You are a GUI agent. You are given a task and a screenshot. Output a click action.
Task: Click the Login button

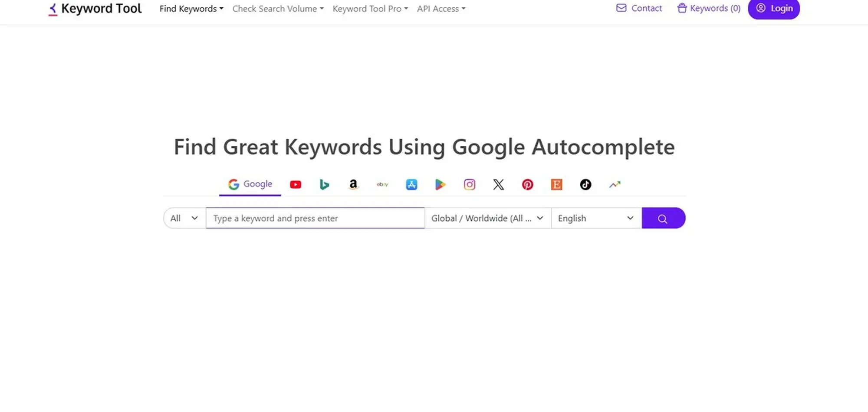click(774, 9)
